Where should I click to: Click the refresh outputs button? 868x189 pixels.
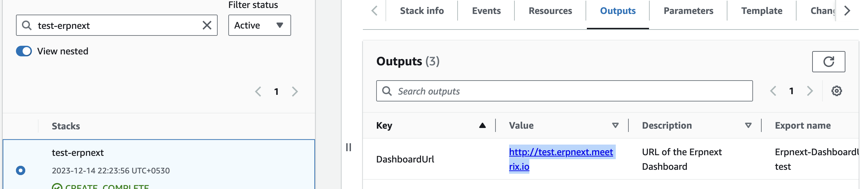828,62
